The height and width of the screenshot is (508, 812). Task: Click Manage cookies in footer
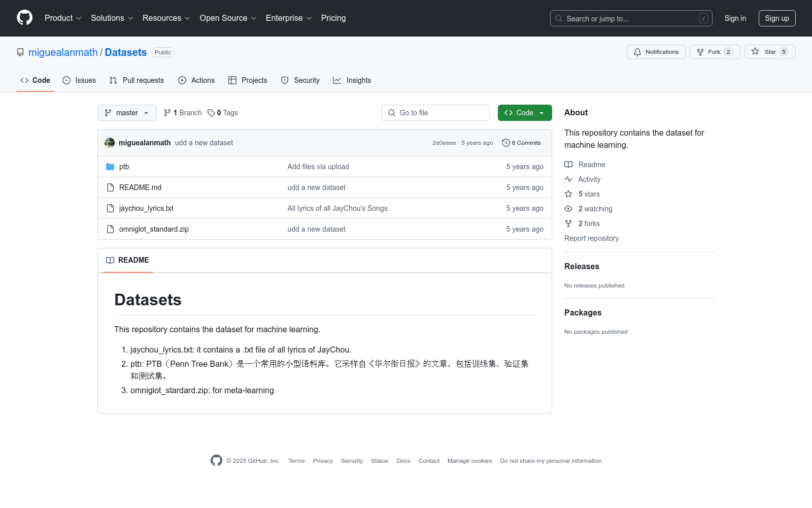pos(470,461)
